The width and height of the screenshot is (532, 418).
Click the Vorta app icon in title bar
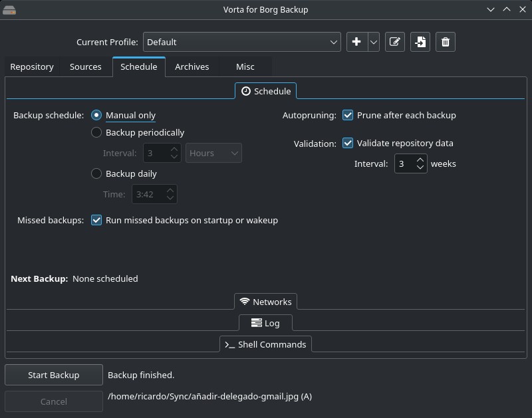[x=9, y=10]
